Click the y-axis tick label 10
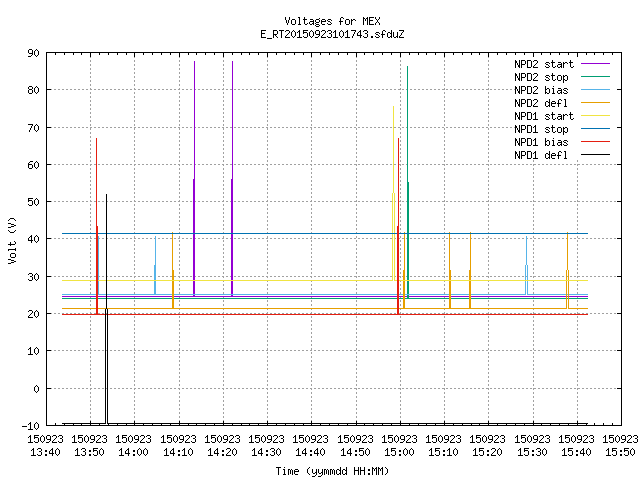 [x=33, y=351]
